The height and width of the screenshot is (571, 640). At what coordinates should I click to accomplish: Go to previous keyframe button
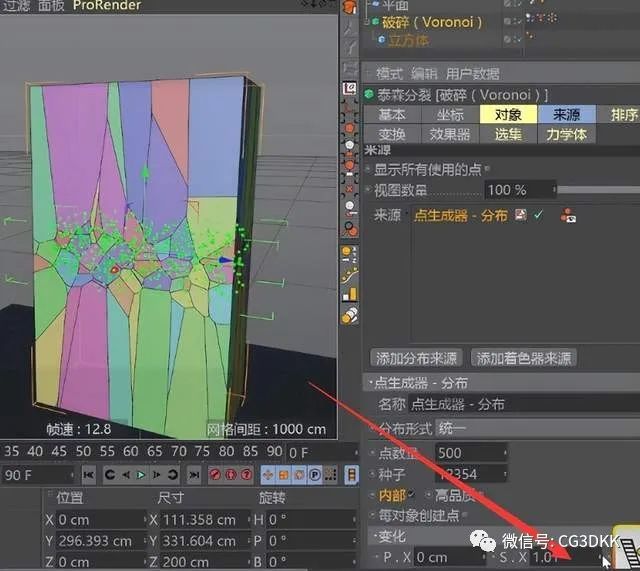[110, 475]
